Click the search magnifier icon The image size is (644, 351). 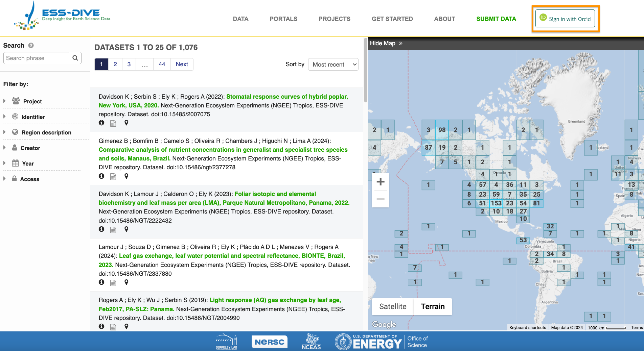(75, 58)
